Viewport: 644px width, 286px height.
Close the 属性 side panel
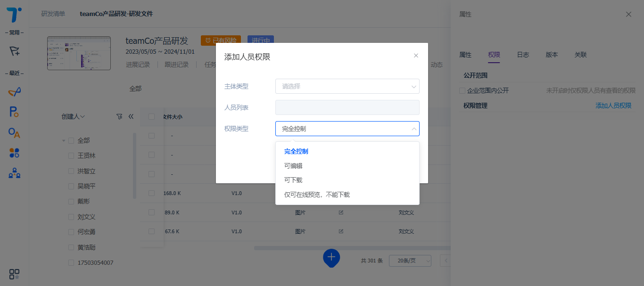coord(628,15)
